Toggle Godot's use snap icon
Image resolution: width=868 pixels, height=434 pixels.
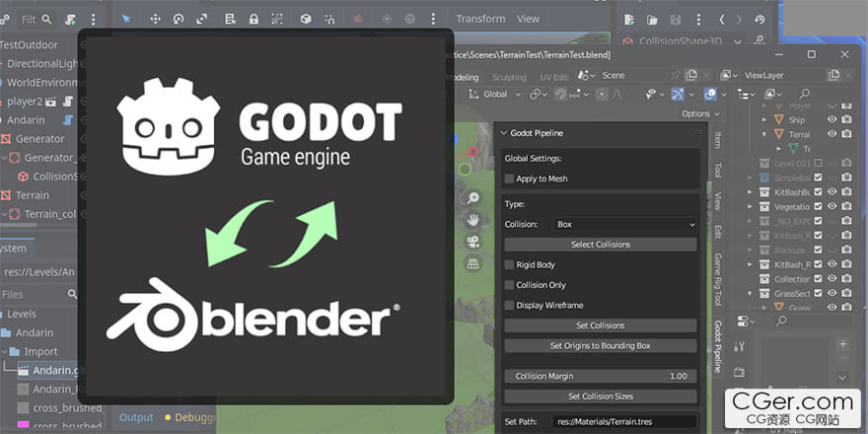[329, 19]
